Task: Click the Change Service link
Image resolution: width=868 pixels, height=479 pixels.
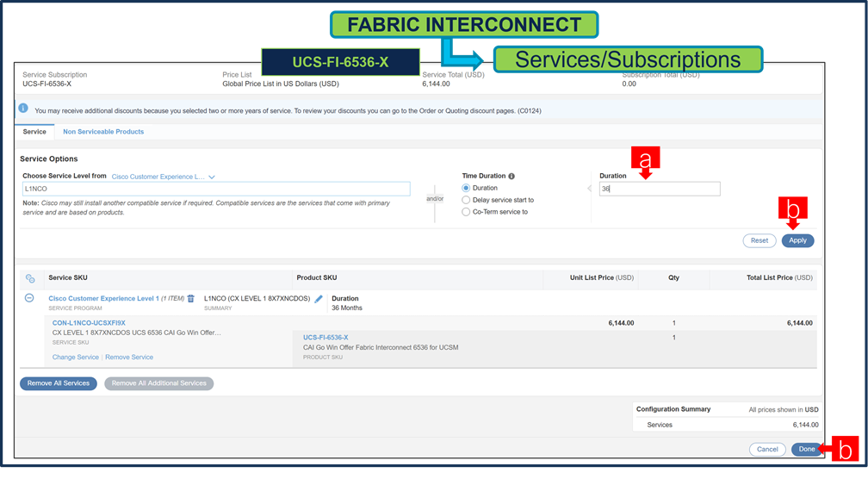Action: click(x=75, y=358)
